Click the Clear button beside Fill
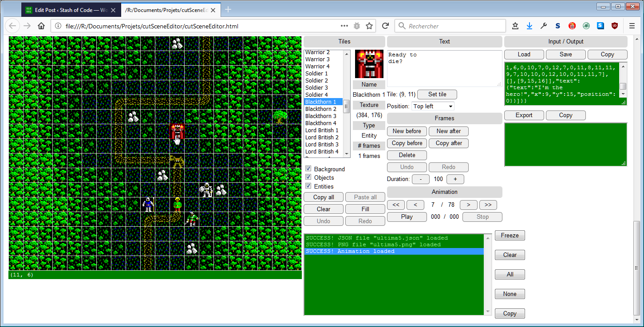Screen dimensions: 644x327 pyautogui.click(x=324, y=209)
